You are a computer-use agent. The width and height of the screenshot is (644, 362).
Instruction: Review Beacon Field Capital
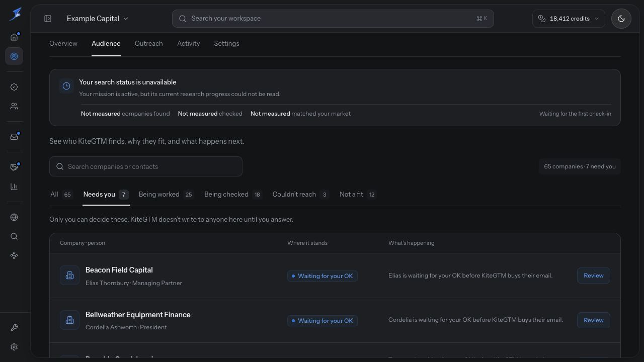point(594,276)
